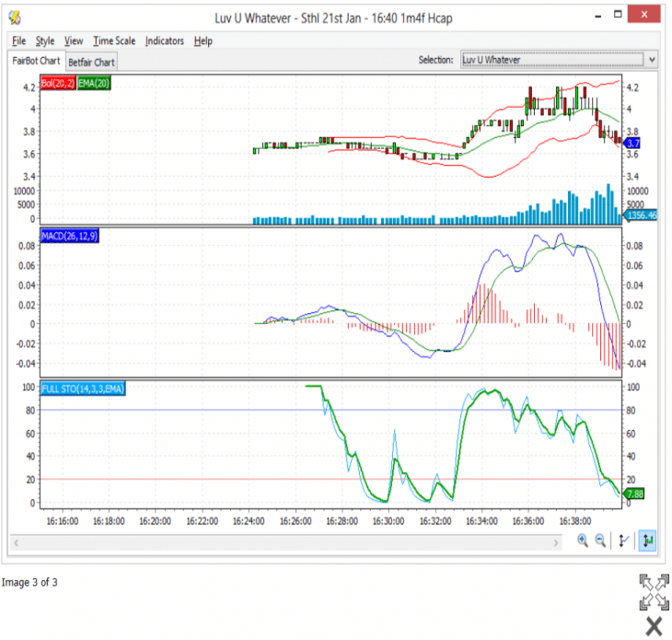Open the Style menu

point(45,41)
